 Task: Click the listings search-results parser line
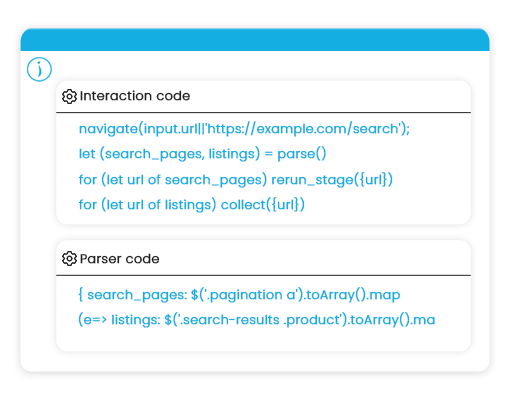[x=257, y=320]
